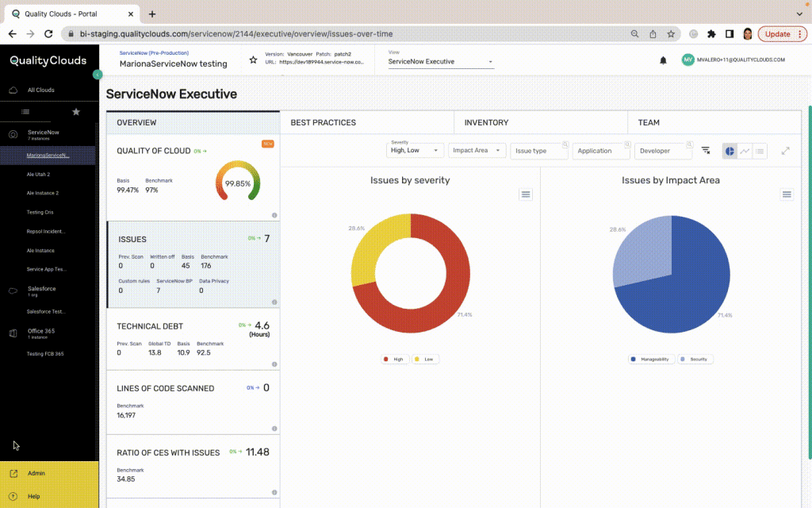Click the notifications bell icon
Screen dimensions: 812x508
click(663, 60)
